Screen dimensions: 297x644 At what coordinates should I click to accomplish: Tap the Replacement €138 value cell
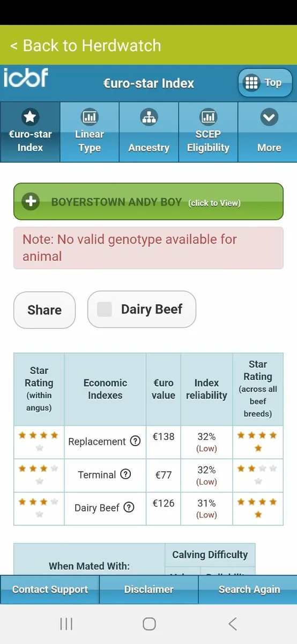tap(164, 442)
